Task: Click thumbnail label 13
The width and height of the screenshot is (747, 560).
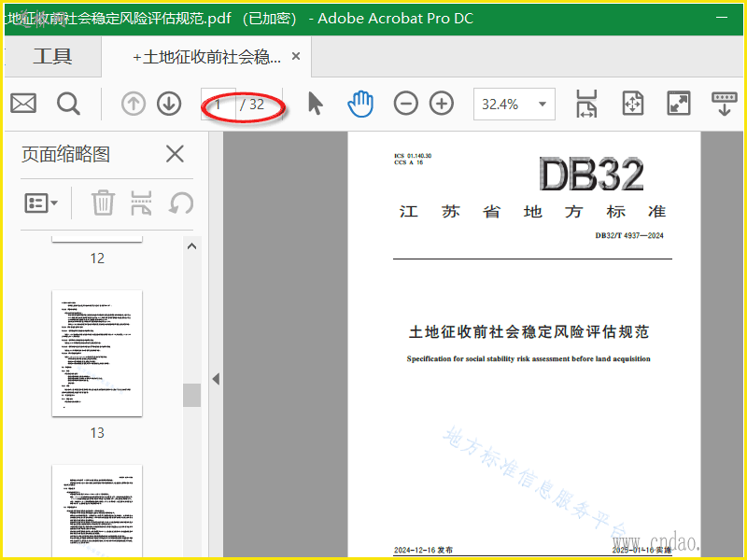Action: (x=97, y=432)
